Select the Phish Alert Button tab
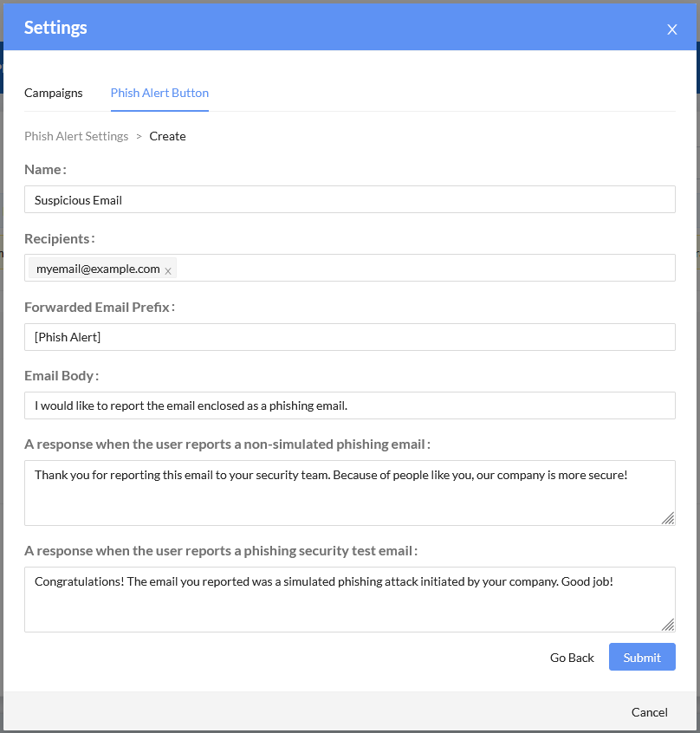 pos(159,93)
